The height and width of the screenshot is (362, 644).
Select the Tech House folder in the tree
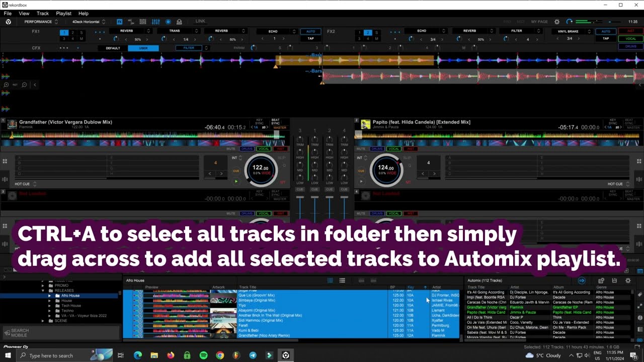(x=71, y=306)
